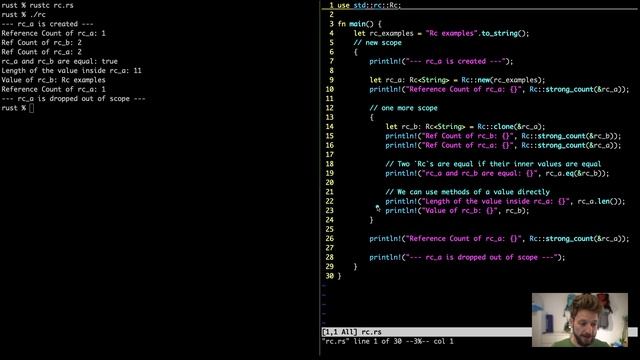Click the webcam video thumbnail

(580, 320)
